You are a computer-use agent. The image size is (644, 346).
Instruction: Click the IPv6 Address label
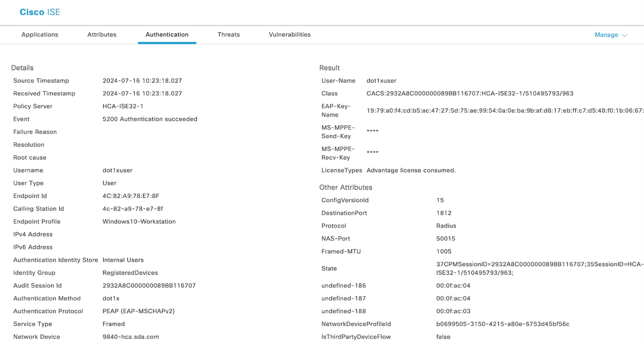click(x=33, y=247)
